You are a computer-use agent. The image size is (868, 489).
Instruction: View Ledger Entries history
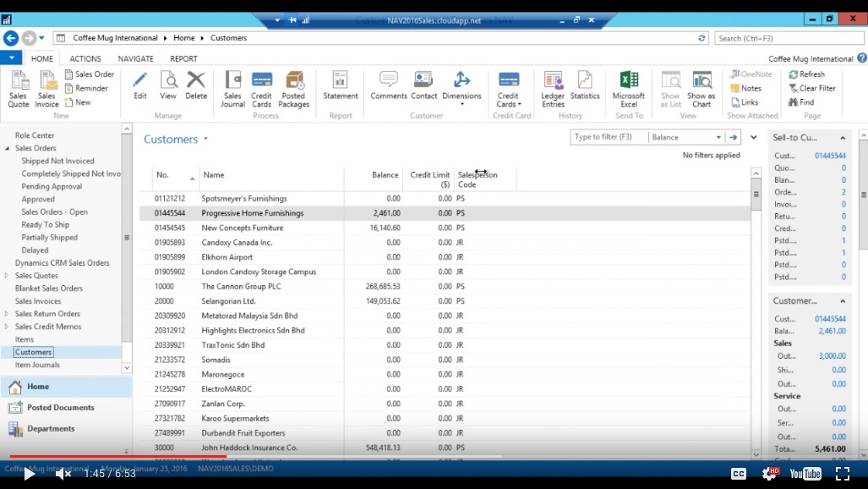click(552, 89)
